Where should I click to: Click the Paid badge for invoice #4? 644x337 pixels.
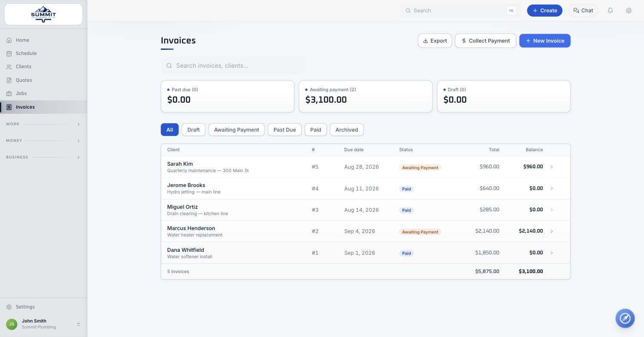coord(406,189)
